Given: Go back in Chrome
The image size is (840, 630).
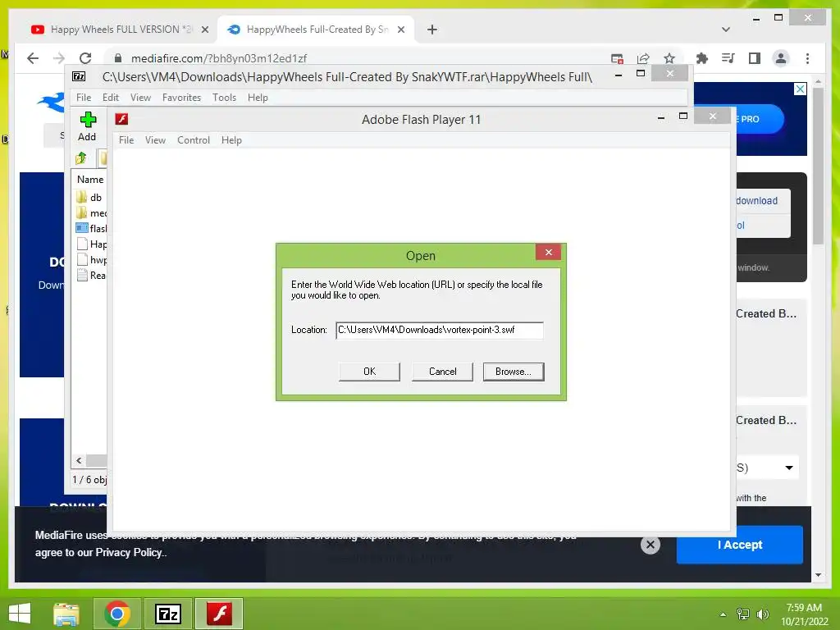Looking at the screenshot, I should [x=33, y=58].
